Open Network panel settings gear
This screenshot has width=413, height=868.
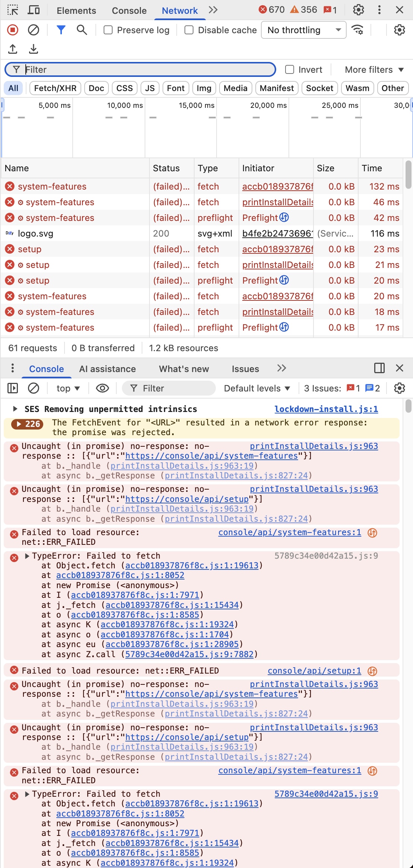point(400,30)
